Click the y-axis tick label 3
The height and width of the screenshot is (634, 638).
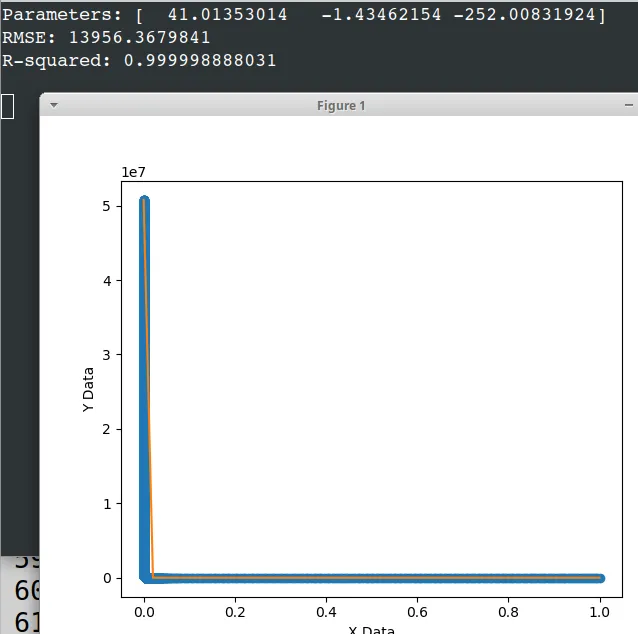pos(106,355)
